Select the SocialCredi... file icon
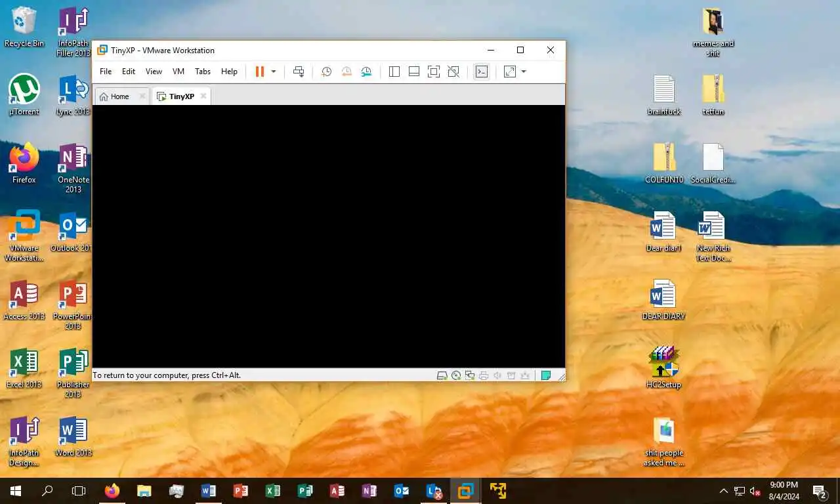Screen dimensions: 840x504 coord(713,163)
